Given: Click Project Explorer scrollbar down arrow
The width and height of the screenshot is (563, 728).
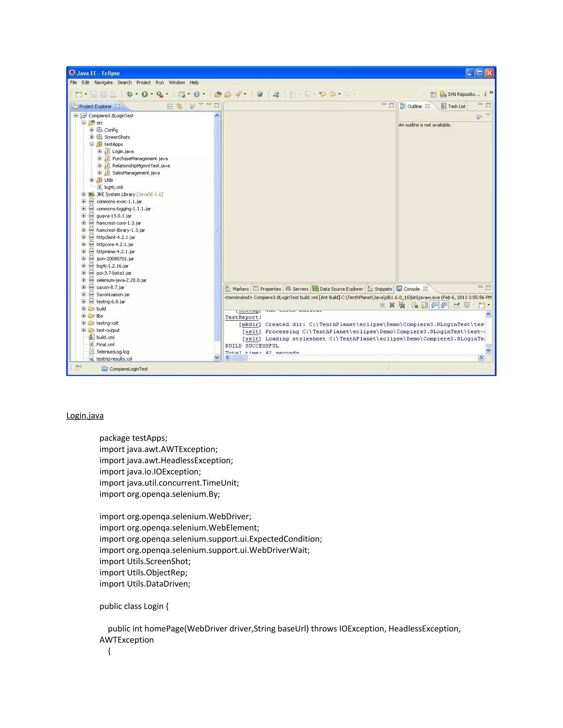Looking at the screenshot, I should click(217, 357).
